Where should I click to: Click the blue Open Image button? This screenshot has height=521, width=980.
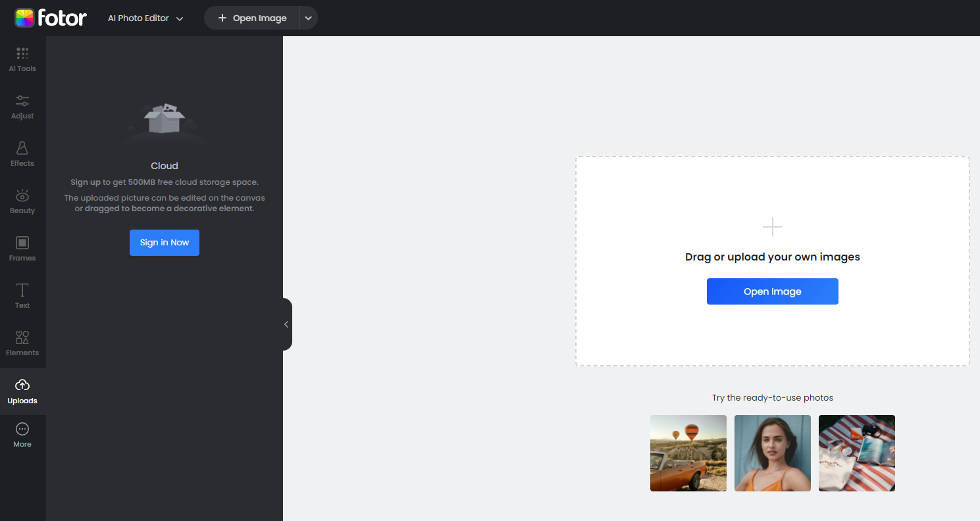tap(772, 291)
